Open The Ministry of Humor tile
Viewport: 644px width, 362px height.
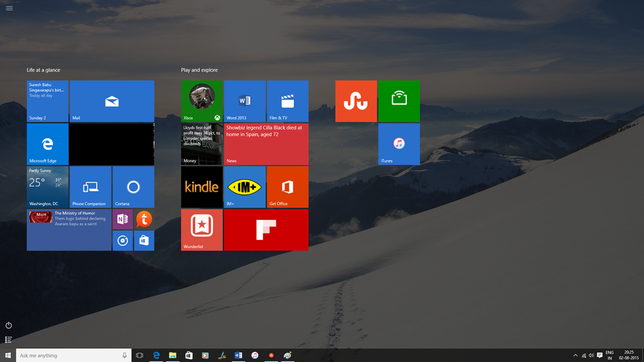69,230
